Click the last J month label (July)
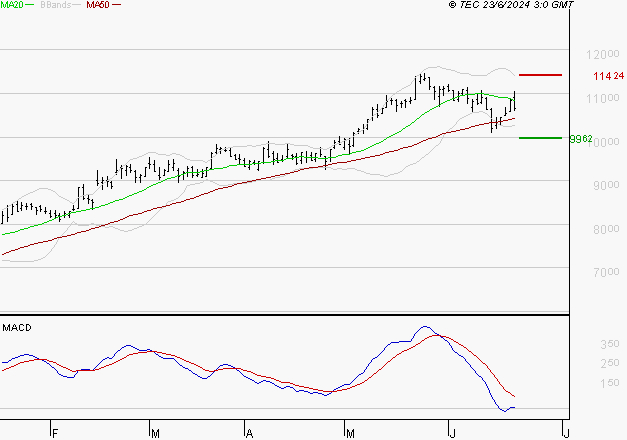 [x=565, y=434]
